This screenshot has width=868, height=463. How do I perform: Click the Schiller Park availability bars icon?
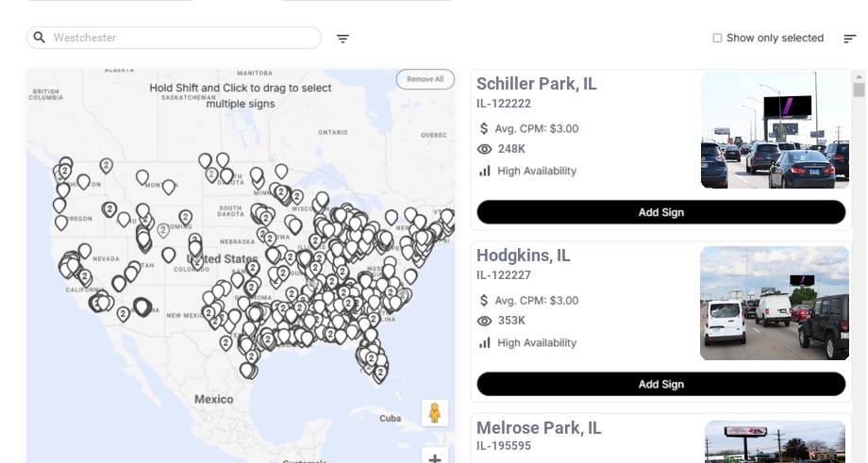[x=485, y=171]
